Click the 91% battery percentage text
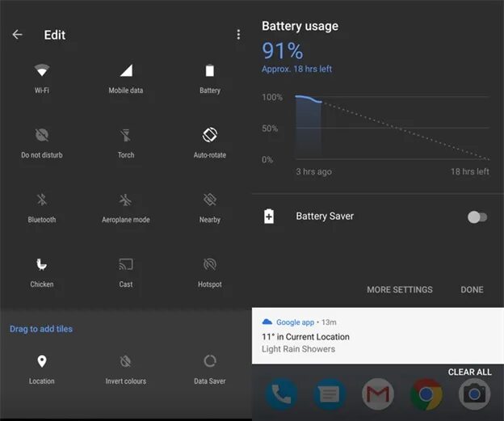The width and height of the screenshot is (504, 421). tap(283, 51)
